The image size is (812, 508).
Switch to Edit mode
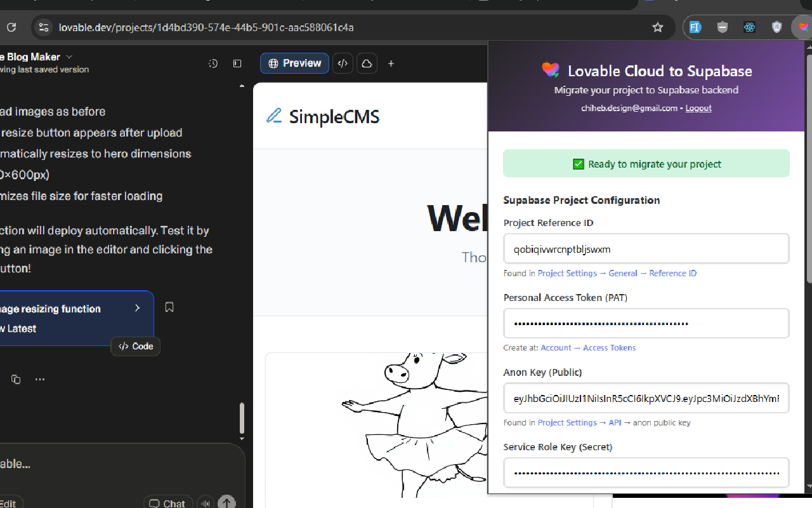tap(9, 502)
